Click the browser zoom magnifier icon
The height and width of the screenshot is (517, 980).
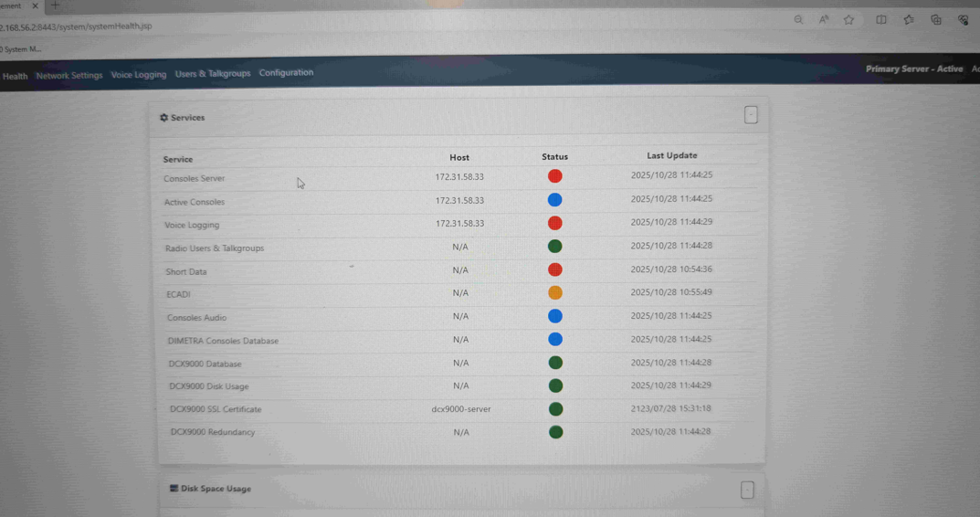798,20
